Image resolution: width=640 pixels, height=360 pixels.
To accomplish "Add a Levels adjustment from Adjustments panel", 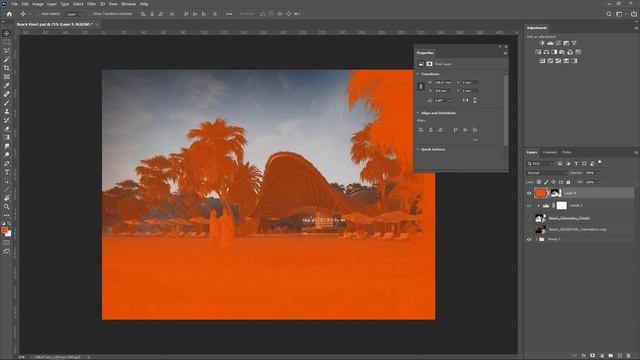I will pyautogui.click(x=550, y=43).
